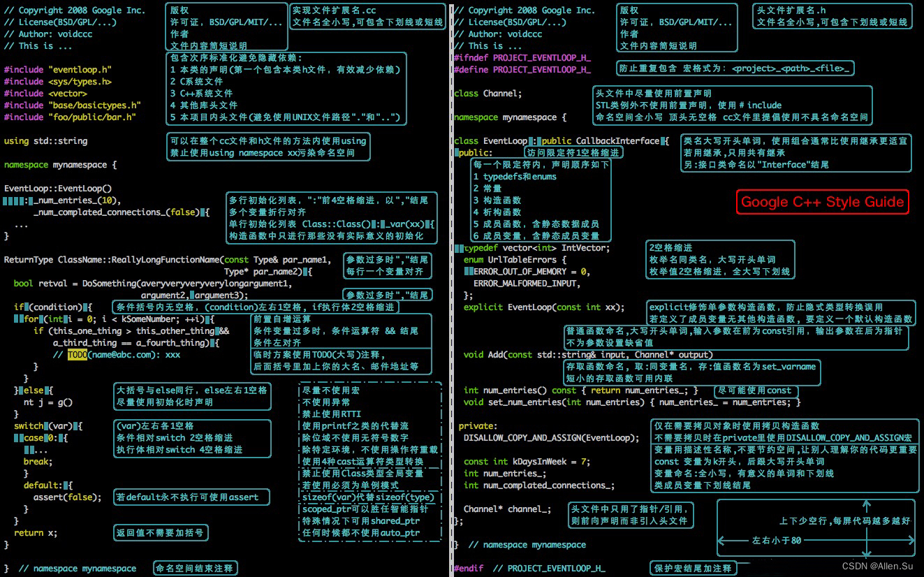Click the line '#include "eventloop.h"'
Viewport: 924px width, 577px height.
pyautogui.click(x=58, y=70)
